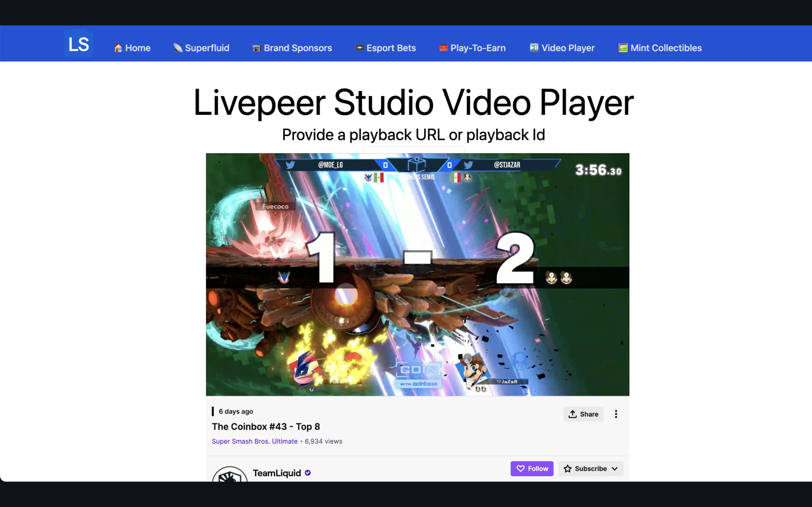812x507 pixels.
Task: Follow the TeamLiquid channel
Action: (532, 468)
